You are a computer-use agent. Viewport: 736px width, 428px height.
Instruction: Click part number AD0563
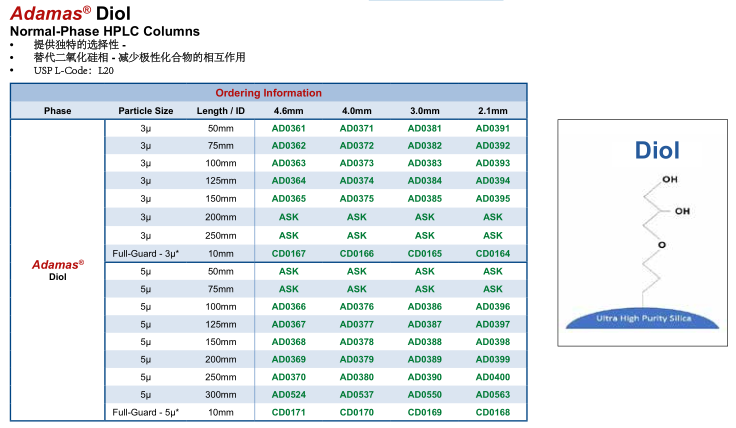coord(492,395)
